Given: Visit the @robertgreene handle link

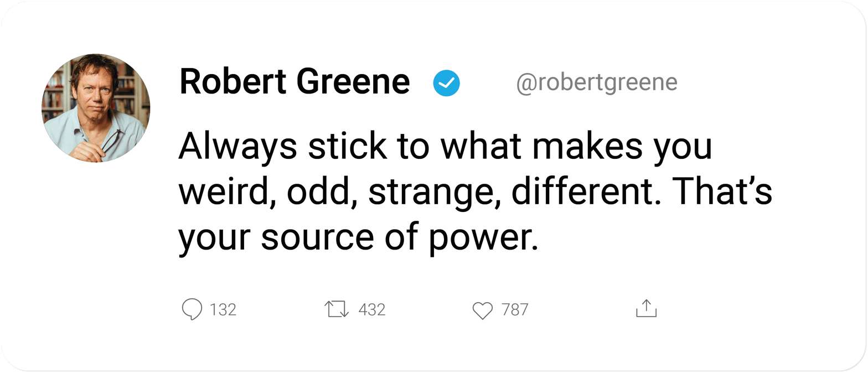Looking at the screenshot, I should [x=596, y=82].
